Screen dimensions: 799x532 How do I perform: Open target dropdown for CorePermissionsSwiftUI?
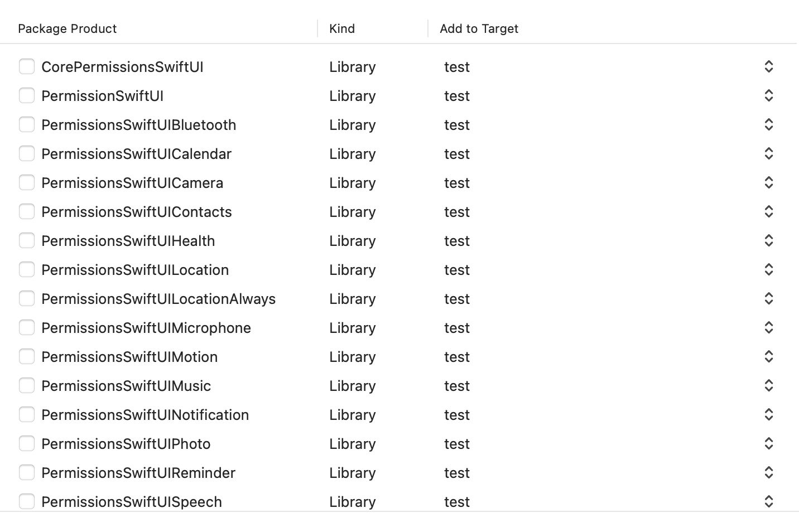(x=768, y=66)
